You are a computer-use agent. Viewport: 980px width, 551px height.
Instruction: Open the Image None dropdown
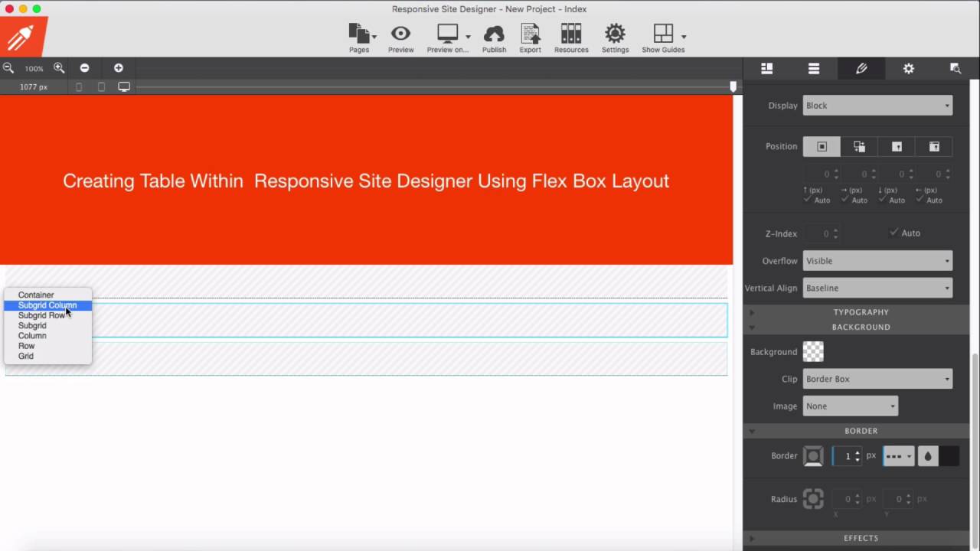click(x=850, y=406)
